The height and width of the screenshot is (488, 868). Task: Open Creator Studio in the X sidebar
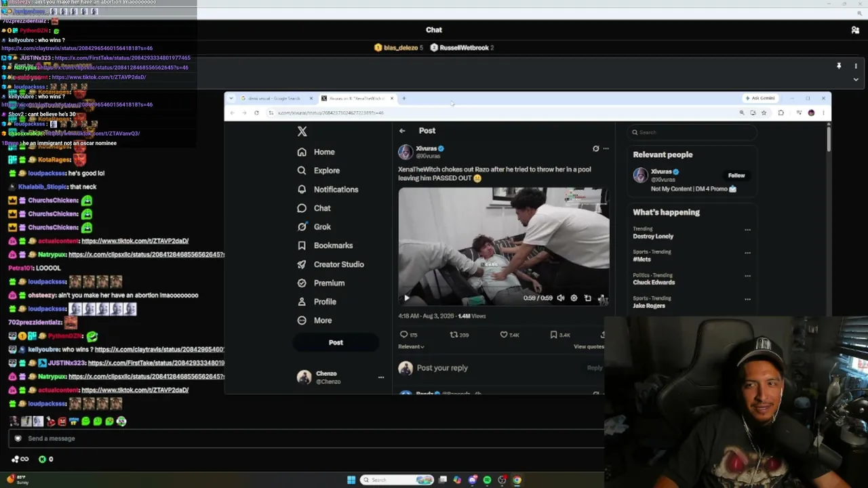click(330, 264)
